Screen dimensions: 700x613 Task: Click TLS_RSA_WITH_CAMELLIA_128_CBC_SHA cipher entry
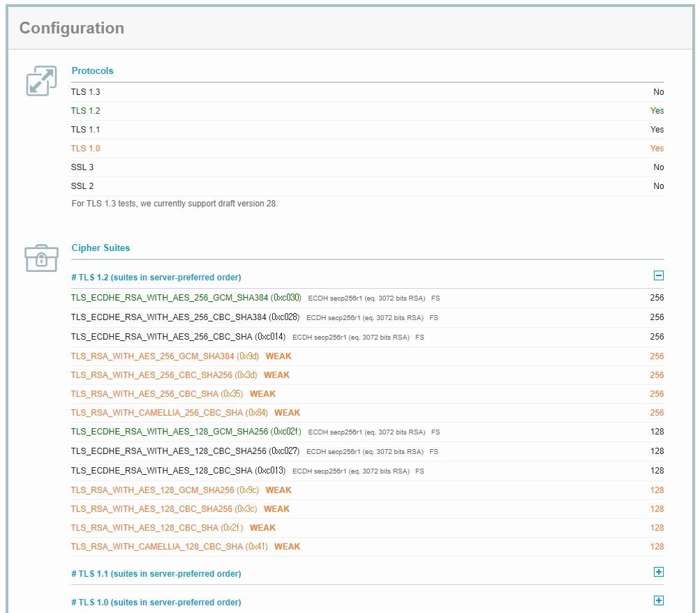click(x=157, y=547)
